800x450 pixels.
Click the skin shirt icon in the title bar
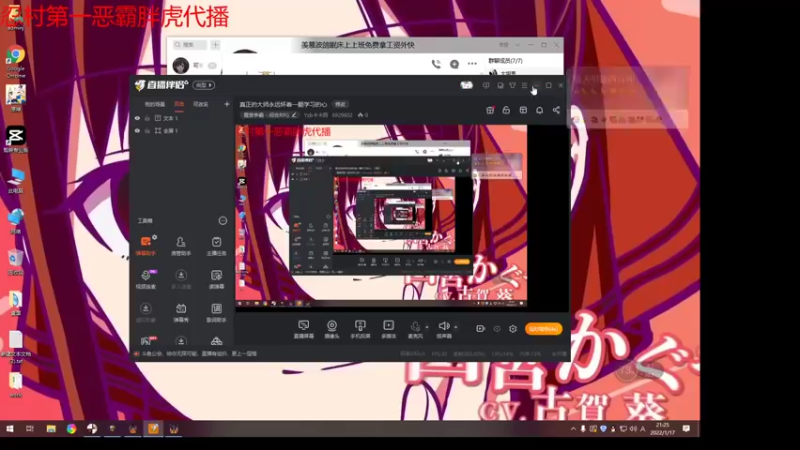[512, 85]
